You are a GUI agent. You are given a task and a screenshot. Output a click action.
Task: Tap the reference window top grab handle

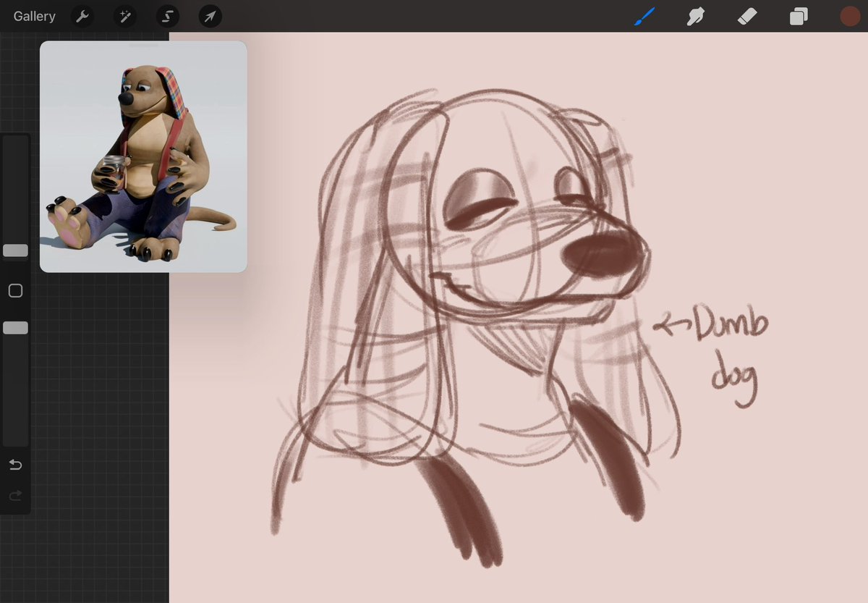pos(143,45)
